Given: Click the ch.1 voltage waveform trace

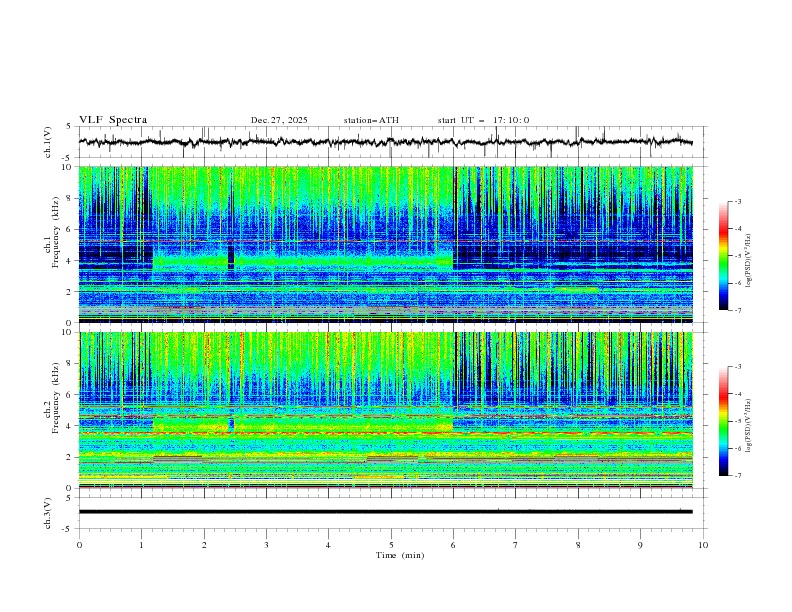Looking at the screenshot, I should point(385,142).
